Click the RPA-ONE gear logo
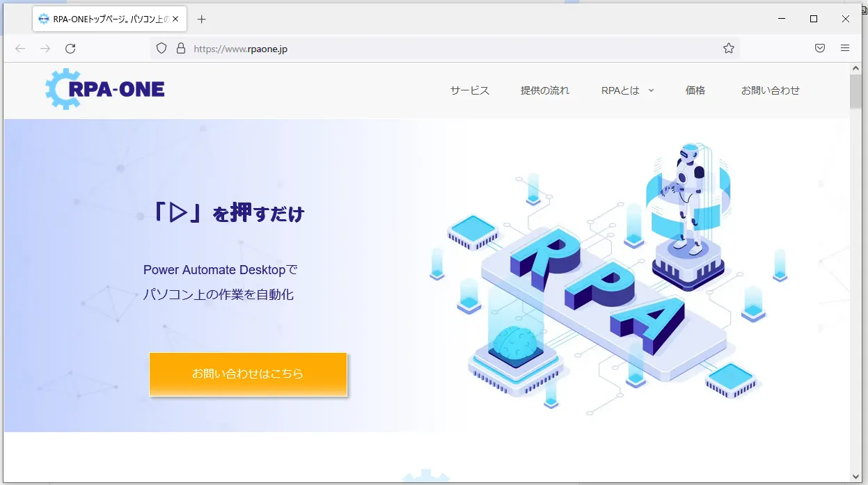868x485 pixels. 105,89
